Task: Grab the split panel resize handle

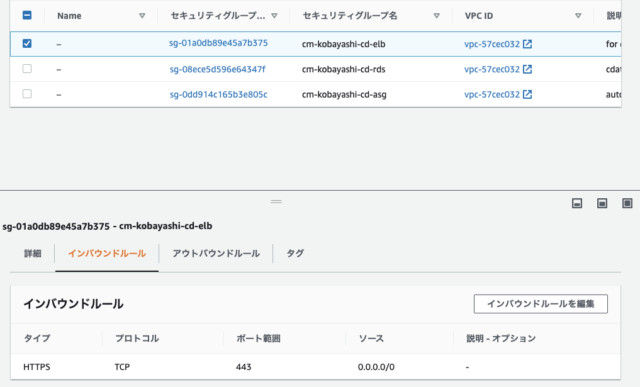Action: tap(276, 201)
